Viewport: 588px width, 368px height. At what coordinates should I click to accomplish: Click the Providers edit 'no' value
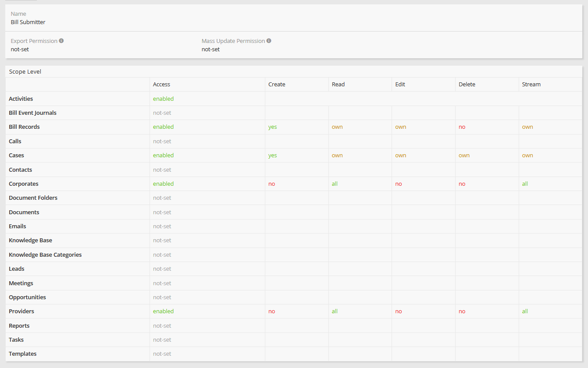pyautogui.click(x=398, y=311)
